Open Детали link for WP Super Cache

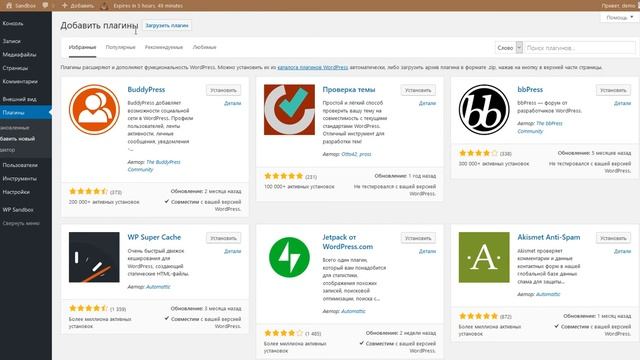tap(233, 251)
